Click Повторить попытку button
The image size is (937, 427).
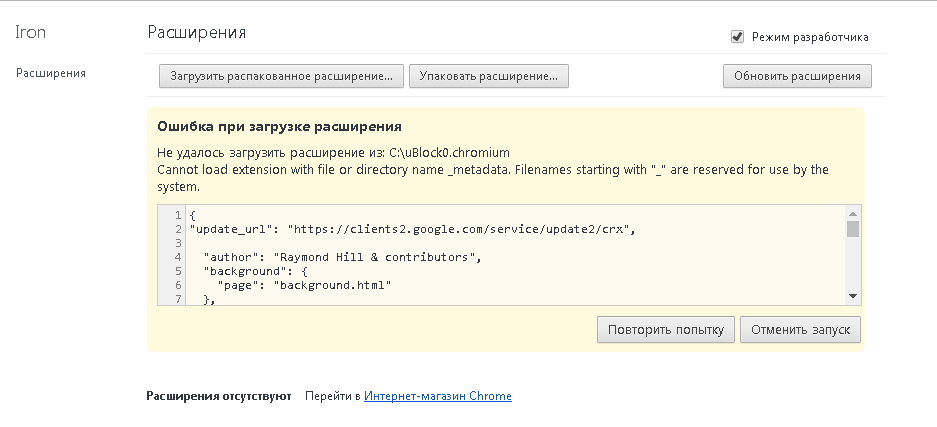pyautogui.click(x=666, y=330)
